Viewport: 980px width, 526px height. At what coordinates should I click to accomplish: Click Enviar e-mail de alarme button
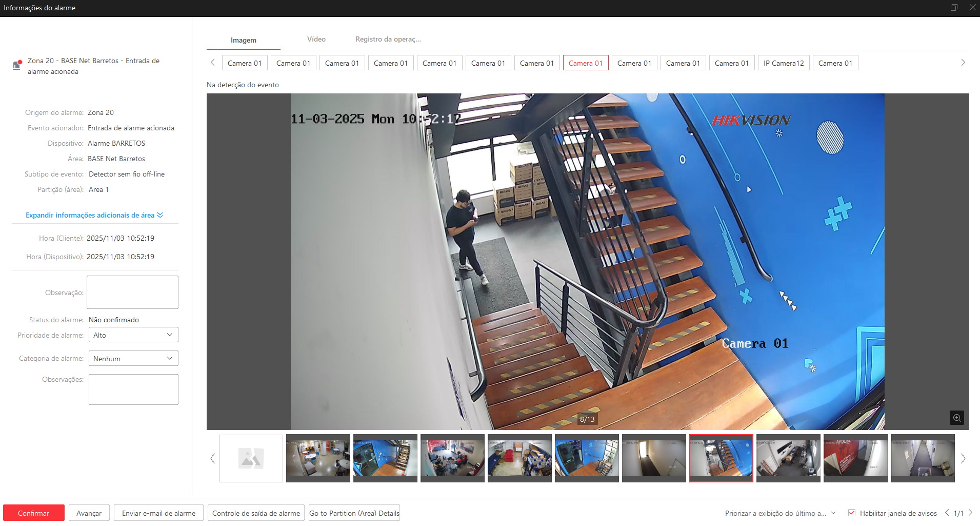pyautogui.click(x=158, y=513)
